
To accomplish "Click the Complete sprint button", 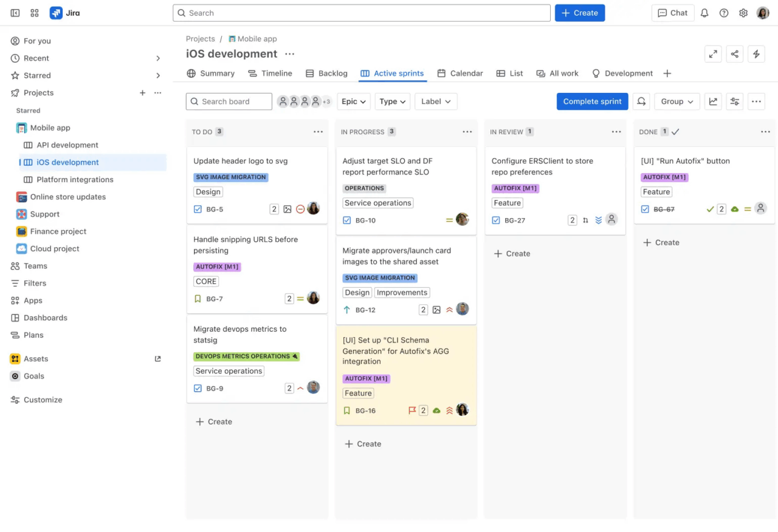I will (x=592, y=101).
